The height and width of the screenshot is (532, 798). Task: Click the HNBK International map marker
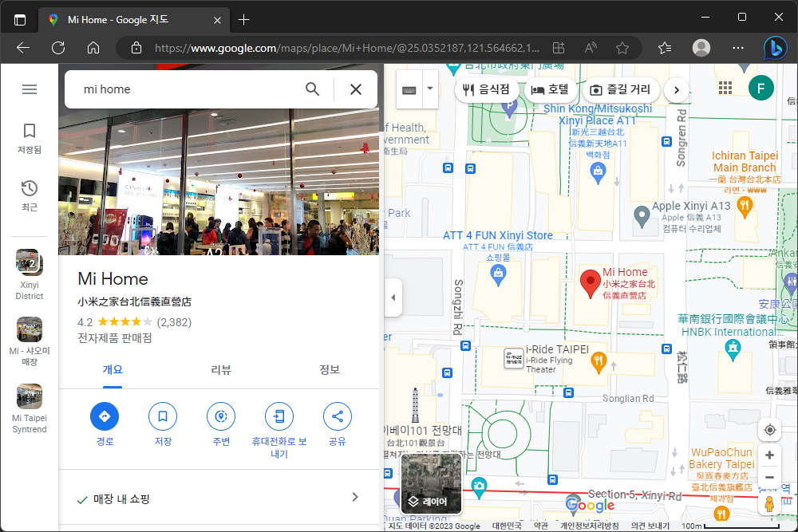click(733, 349)
